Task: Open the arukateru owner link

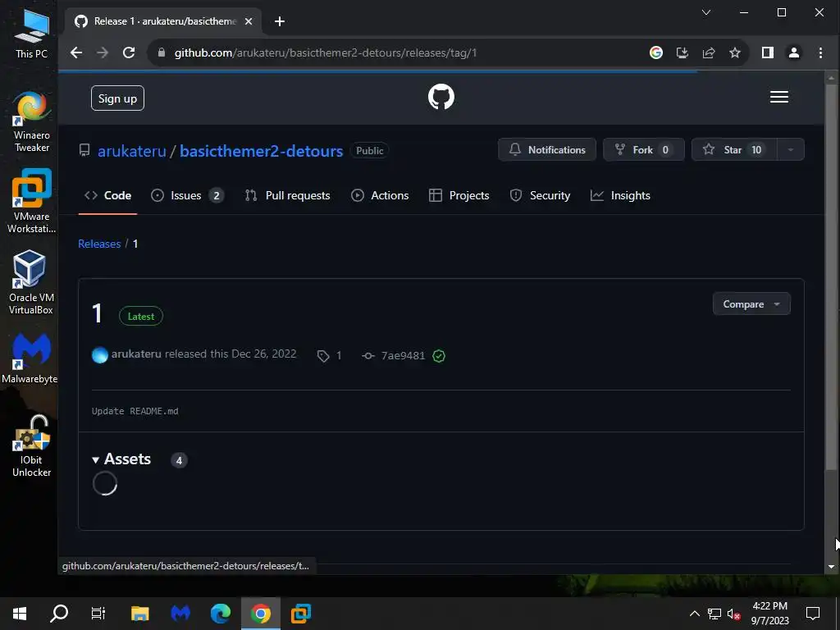Action: pos(132,151)
